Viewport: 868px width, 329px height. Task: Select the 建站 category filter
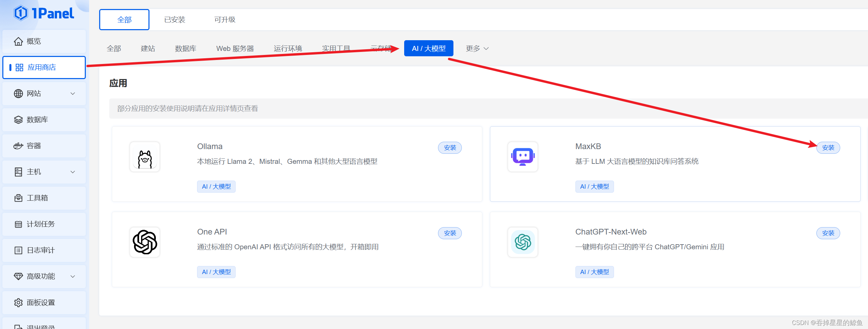[x=148, y=49]
